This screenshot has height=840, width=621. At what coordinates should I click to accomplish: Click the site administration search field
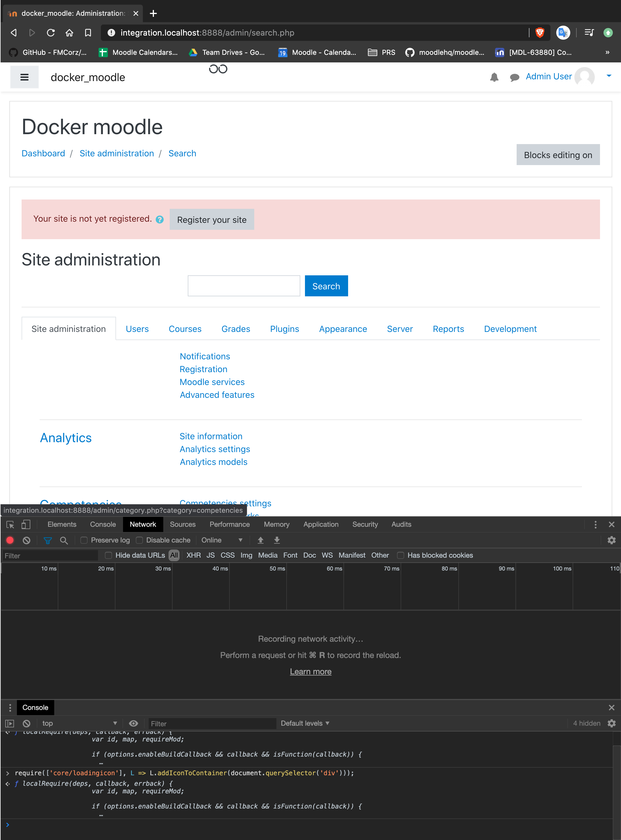pos(244,286)
